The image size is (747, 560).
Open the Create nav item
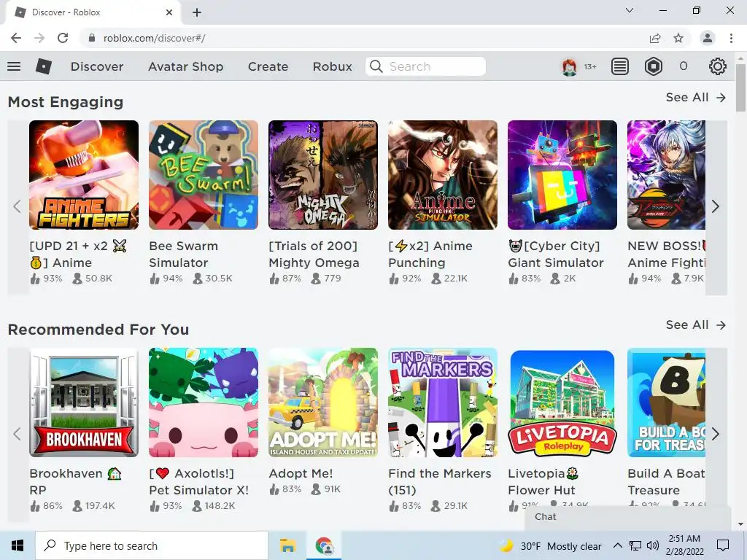click(x=268, y=66)
